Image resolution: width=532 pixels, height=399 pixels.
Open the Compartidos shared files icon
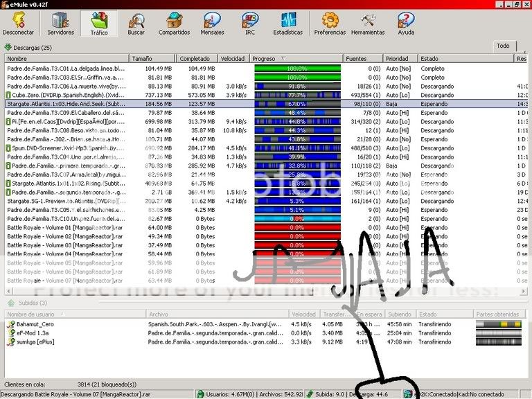pyautogui.click(x=174, y=24)
